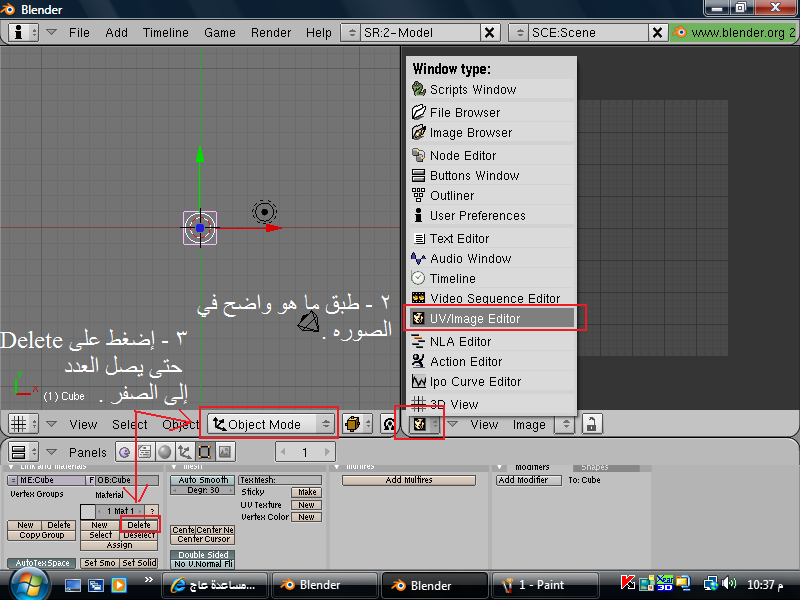Image resolution: width=800 pixels, height=600 pixels.
Task: Open the Add menu
Action: (116, 33)
